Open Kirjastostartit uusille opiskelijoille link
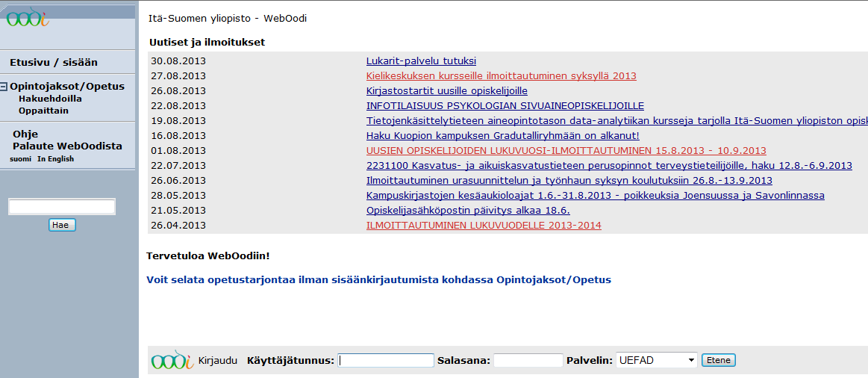Viewport: 868px width, 378px height. (x=447, y=91)
